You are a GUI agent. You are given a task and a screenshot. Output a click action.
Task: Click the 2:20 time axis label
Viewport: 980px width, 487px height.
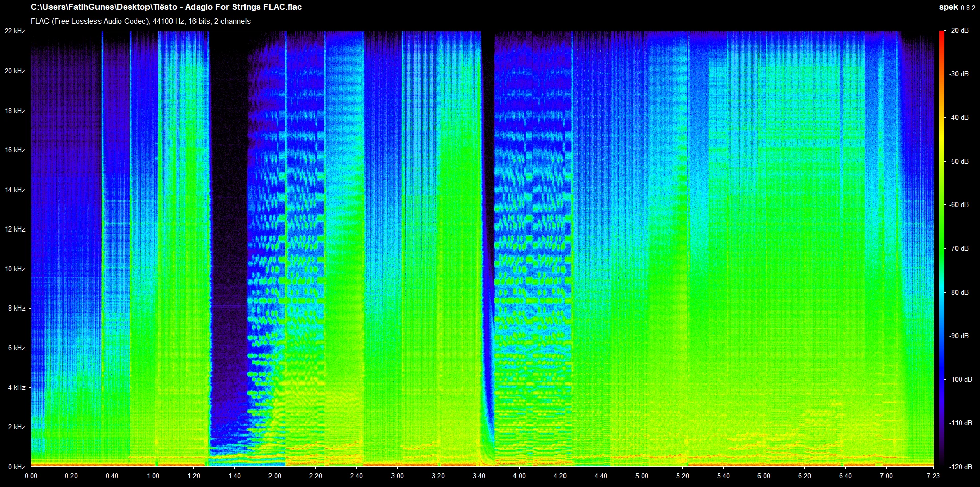(x=315, y=476)
